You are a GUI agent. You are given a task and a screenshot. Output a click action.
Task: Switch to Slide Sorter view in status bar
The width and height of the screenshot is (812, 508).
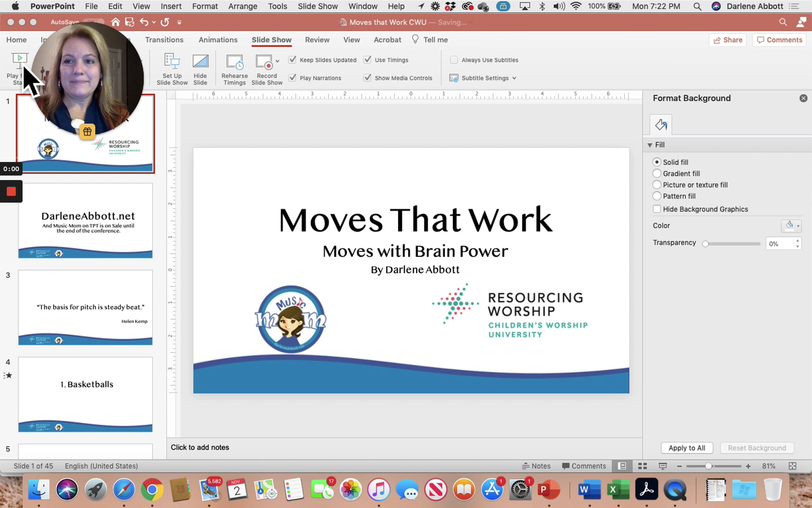pos(642,466)
